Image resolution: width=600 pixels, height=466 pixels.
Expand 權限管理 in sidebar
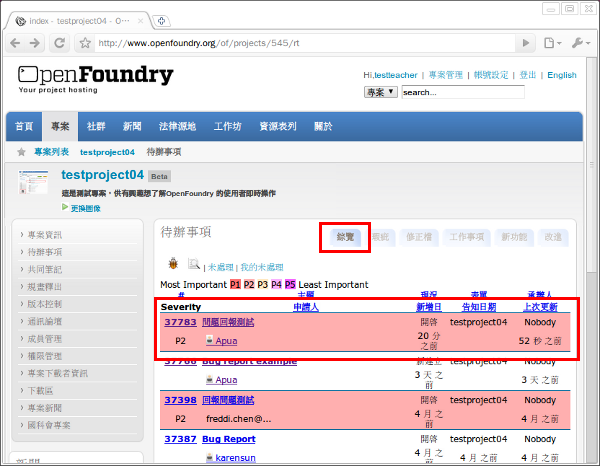coord(44,356)
